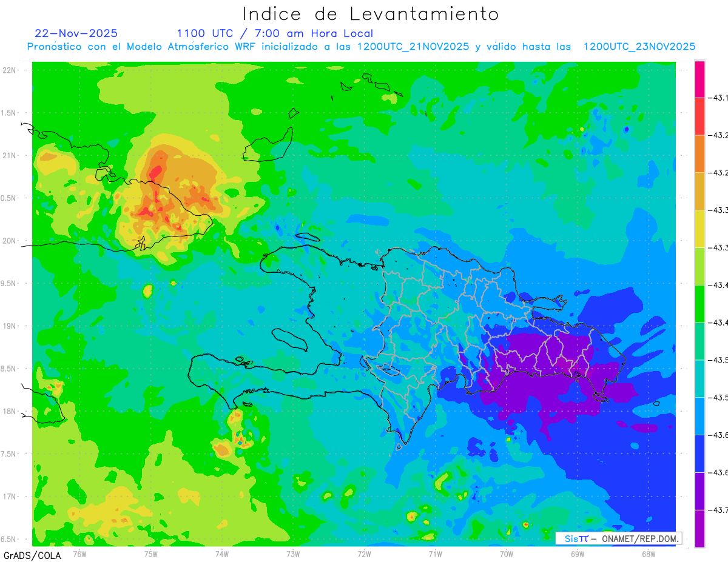Click the title Indice de Levantamiento
728x562 pixels.
coord(371,13)
